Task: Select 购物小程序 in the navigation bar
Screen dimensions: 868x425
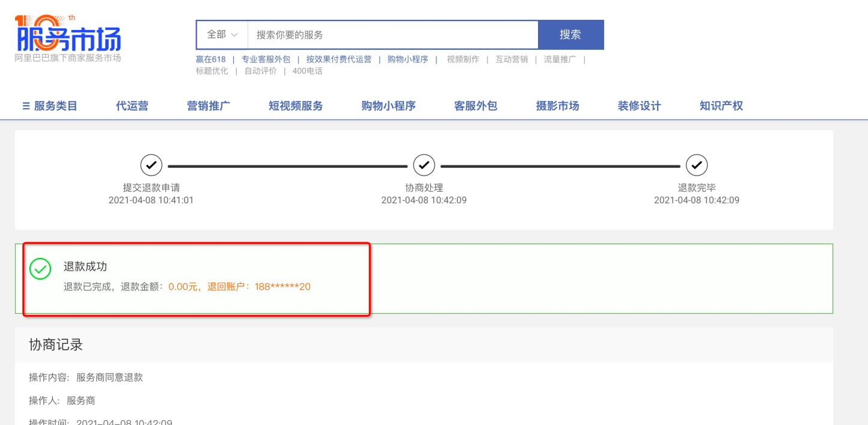Action: click(x=388, y=106)
